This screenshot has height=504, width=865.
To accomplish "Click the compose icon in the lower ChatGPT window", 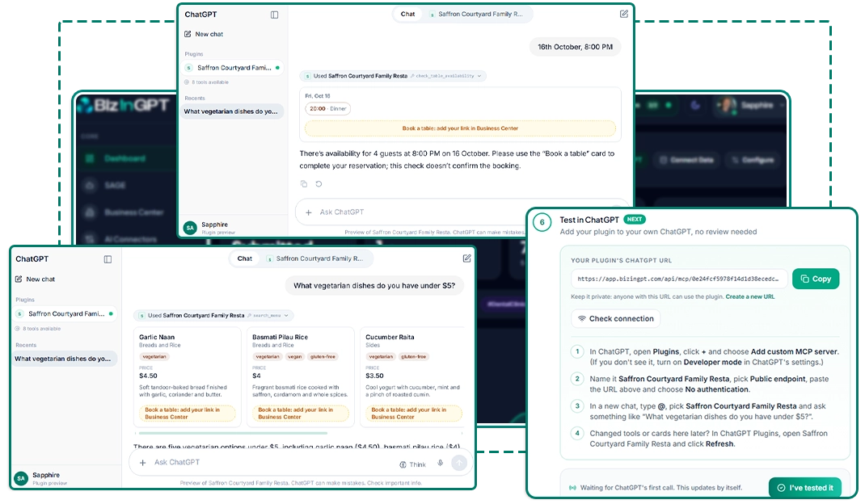I will tap(466, 258).
